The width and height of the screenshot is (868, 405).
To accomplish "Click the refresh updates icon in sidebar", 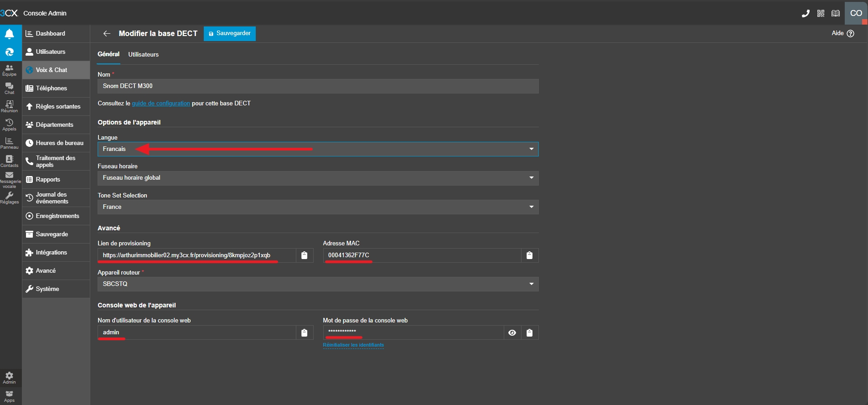I will (x=10, y=52).
